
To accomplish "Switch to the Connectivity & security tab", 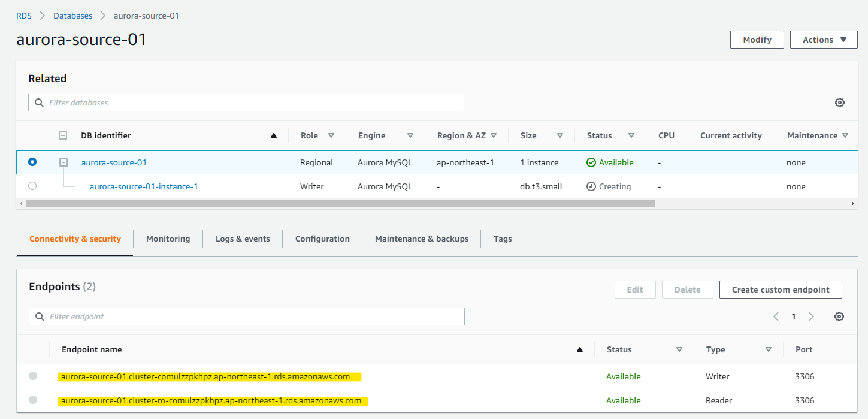I will 75,239.
